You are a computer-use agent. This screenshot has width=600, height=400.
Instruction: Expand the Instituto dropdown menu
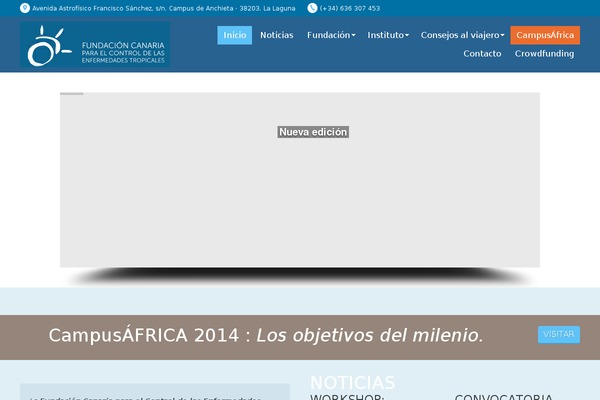pos(388,35)
